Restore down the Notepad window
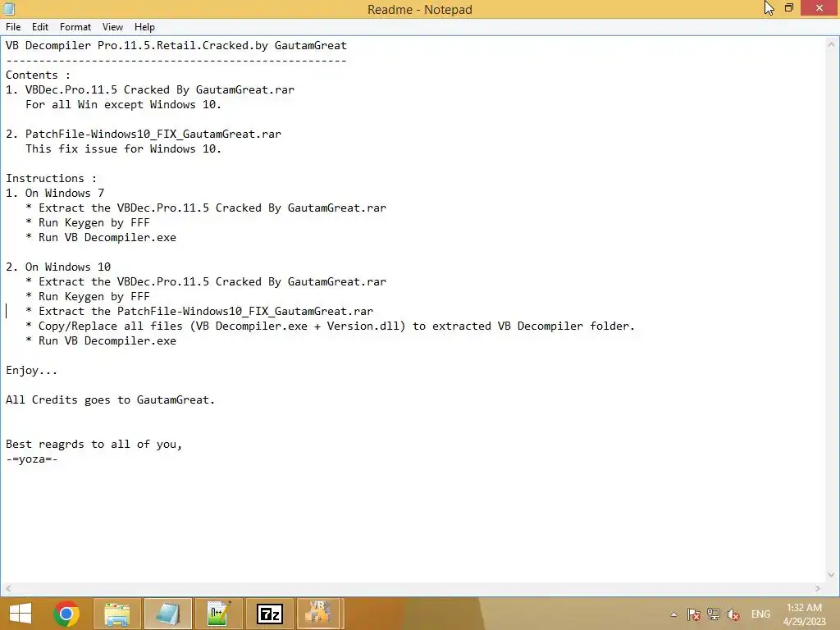The width and height of the screenshot is (840, 630). pyautogui.click(x=789, y=7)
